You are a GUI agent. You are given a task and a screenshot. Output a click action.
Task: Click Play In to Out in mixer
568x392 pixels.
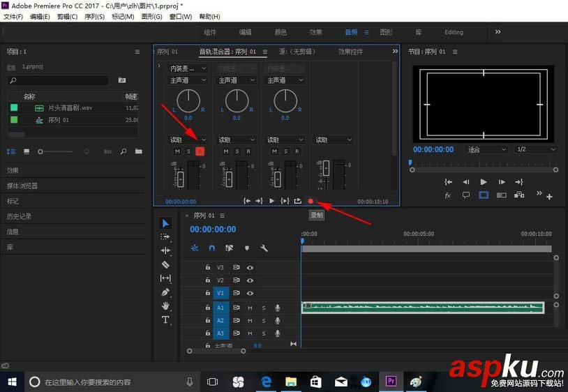pyautogui.click(x=285, y=201)
